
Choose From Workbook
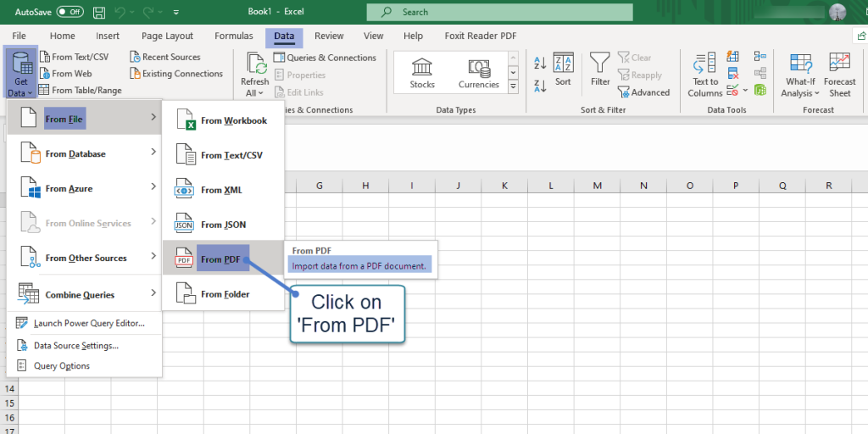(x=223, y=120)
